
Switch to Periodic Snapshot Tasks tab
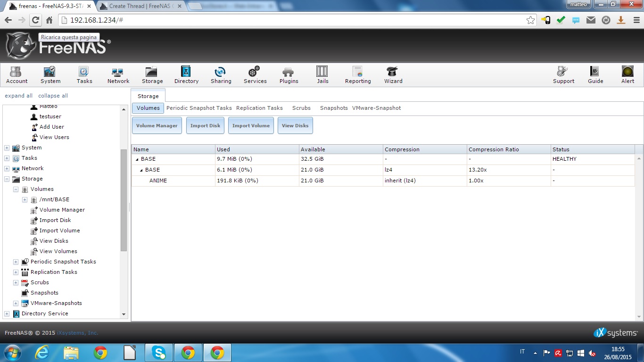point(199,108)
